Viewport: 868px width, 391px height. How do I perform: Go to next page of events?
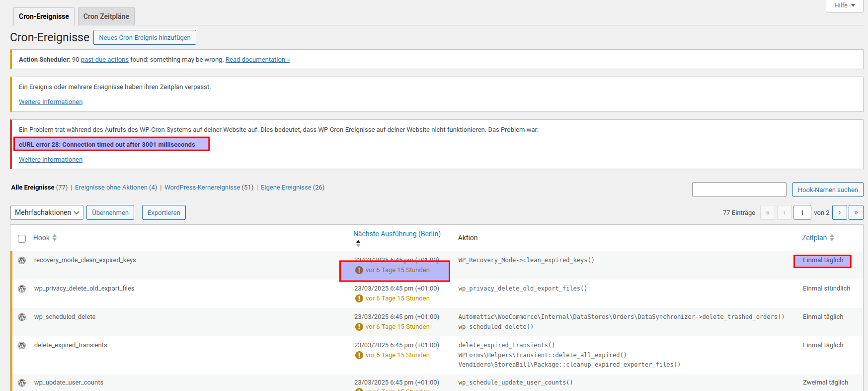pos(839,212)
